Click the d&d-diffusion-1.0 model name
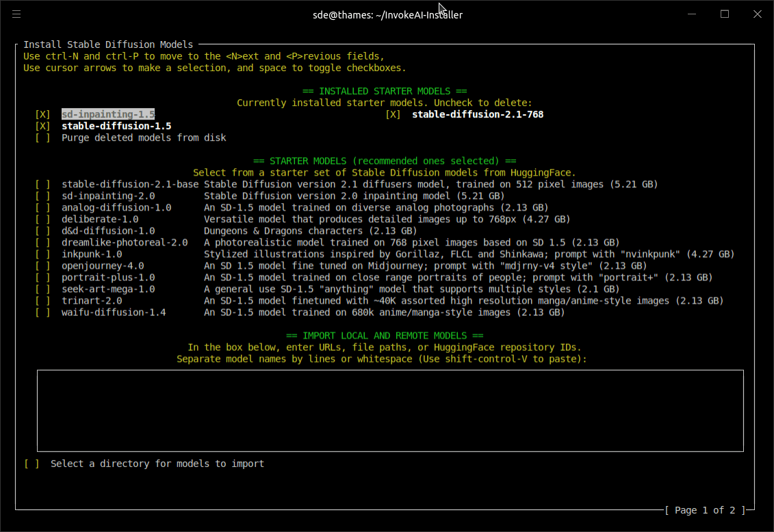Image resolution: width=774 pixels, height=532 pixels. tap(108, 230)
